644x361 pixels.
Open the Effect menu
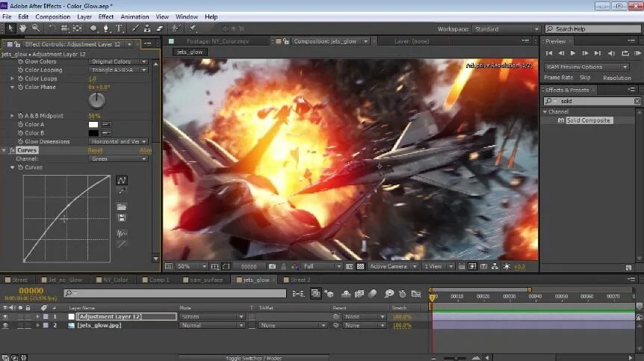pos(106,17)
